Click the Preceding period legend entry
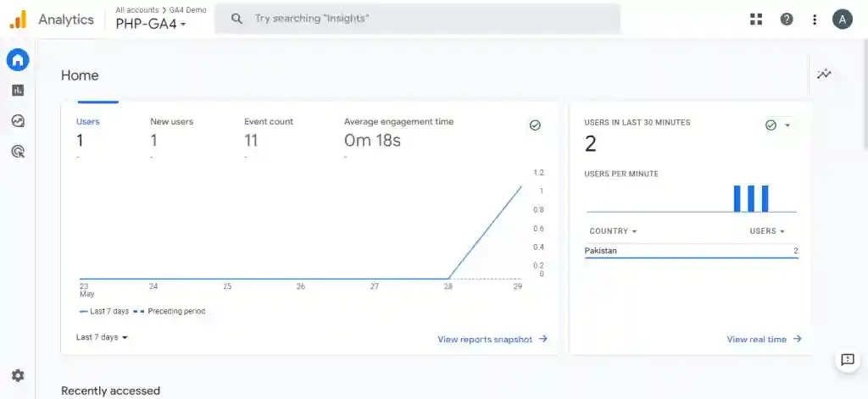This screenshot has height=399, width=868. [169, 312]
